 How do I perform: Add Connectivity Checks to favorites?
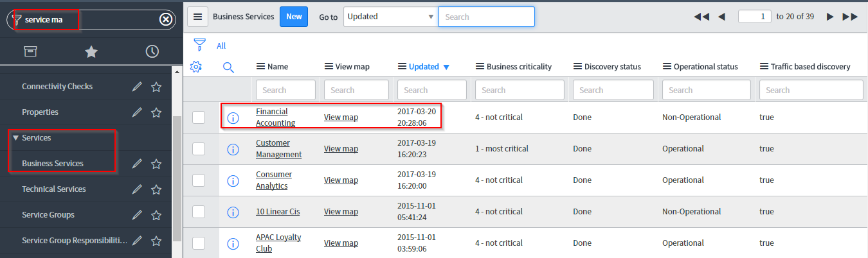[156, 87]
